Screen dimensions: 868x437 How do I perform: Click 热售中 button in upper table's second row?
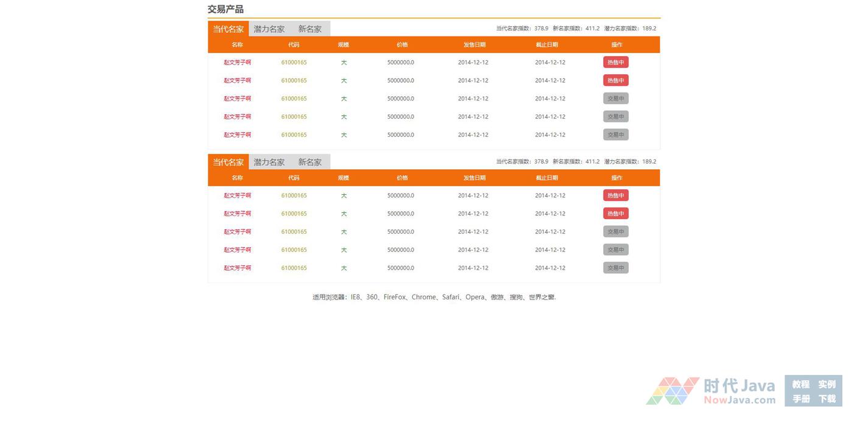615,80
